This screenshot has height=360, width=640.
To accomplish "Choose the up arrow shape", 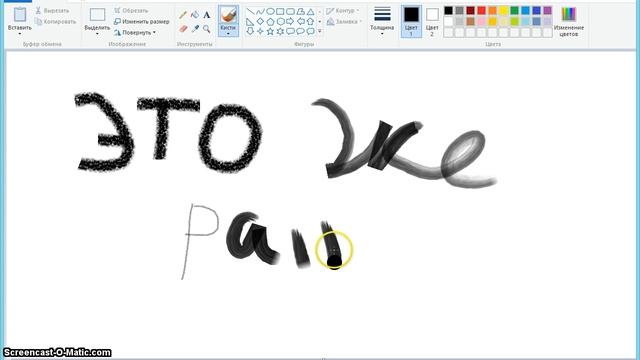I will point(310,21).
